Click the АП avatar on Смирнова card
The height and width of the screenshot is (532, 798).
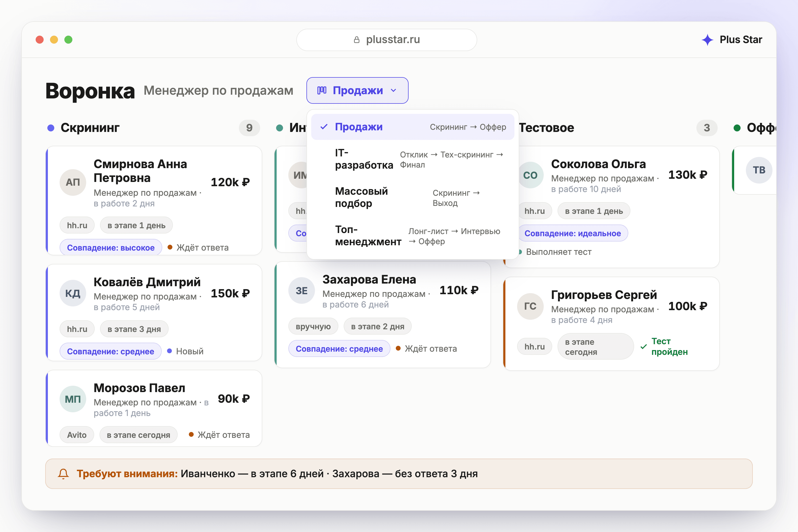click(73, 182)
